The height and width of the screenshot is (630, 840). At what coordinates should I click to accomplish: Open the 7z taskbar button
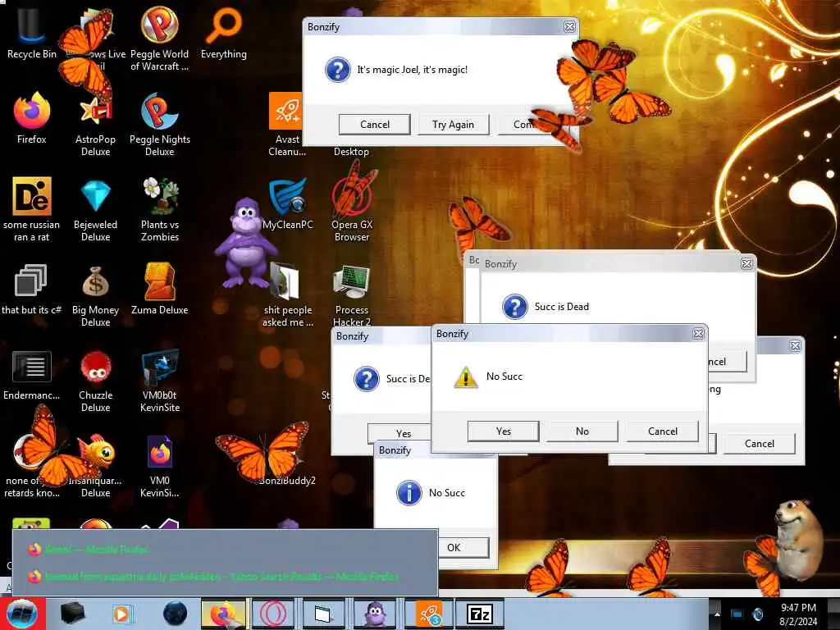(x=479, y=614)
